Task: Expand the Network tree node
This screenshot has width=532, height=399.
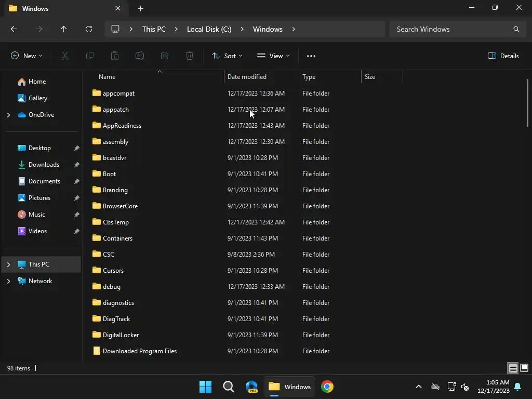Action: [8, 281]
